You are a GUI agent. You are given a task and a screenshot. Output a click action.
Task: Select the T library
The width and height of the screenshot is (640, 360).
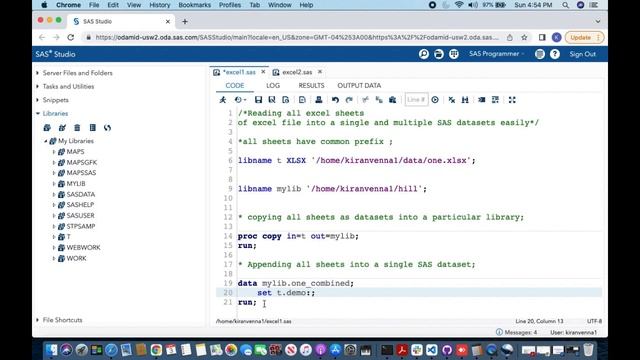click(68, 237)
